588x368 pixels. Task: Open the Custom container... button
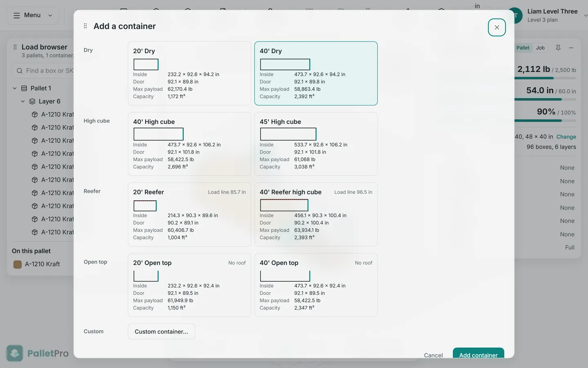click(x=161, y=332)
